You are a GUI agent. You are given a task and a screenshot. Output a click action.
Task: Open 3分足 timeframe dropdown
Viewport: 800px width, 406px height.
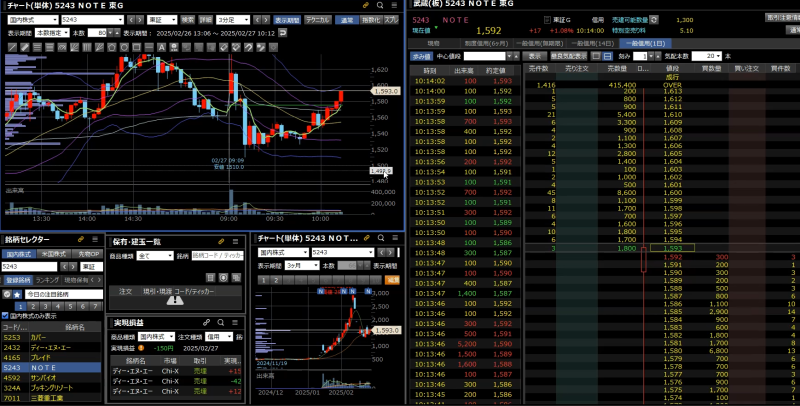pos(233,20)
